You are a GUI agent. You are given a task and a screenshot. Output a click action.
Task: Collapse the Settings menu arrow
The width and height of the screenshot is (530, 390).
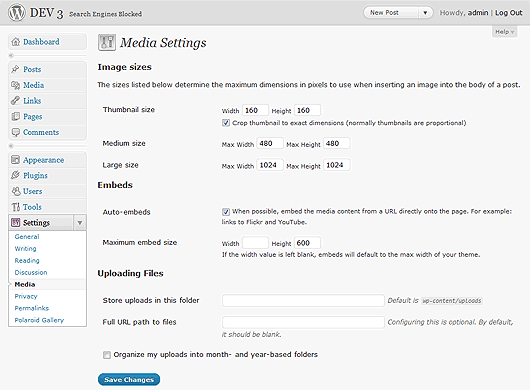[x=80, y=223]
